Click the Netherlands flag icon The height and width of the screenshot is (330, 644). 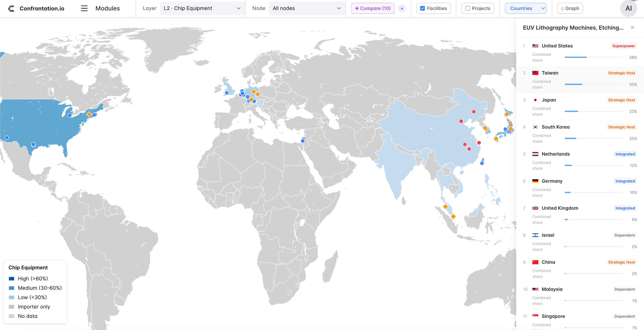pyautogui.click(x=535, y=154)
